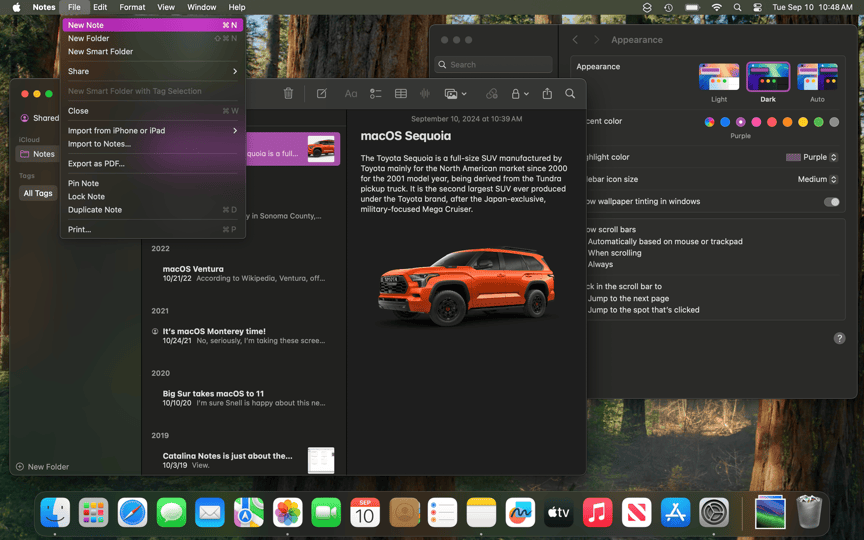
Task: Open Safari from the Dock
Action: pyautogui.click(x=132, y=512)
